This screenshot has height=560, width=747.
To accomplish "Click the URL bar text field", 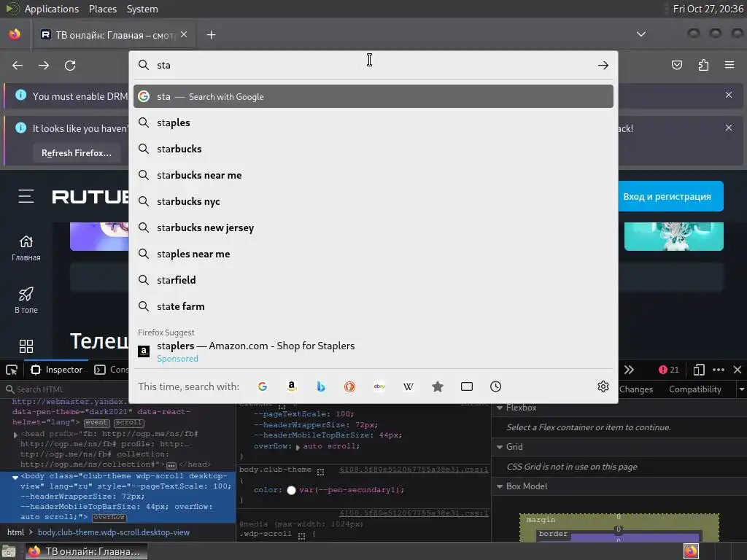I will click(x=374, y=65).
